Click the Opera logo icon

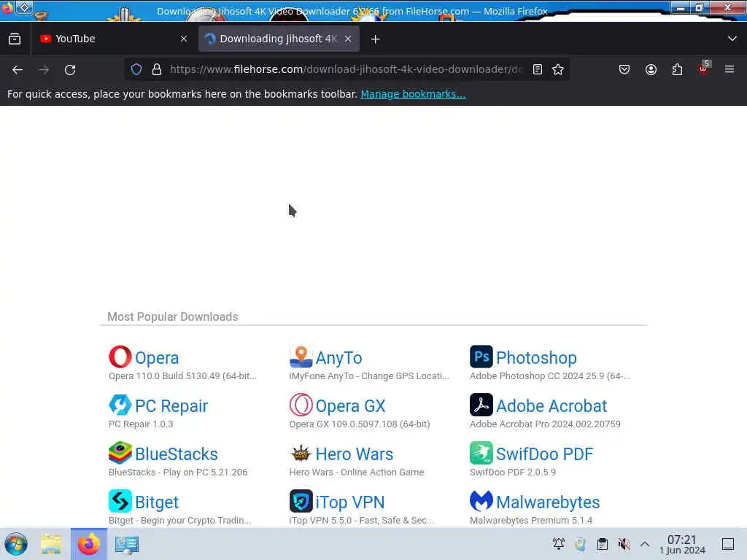120,357
